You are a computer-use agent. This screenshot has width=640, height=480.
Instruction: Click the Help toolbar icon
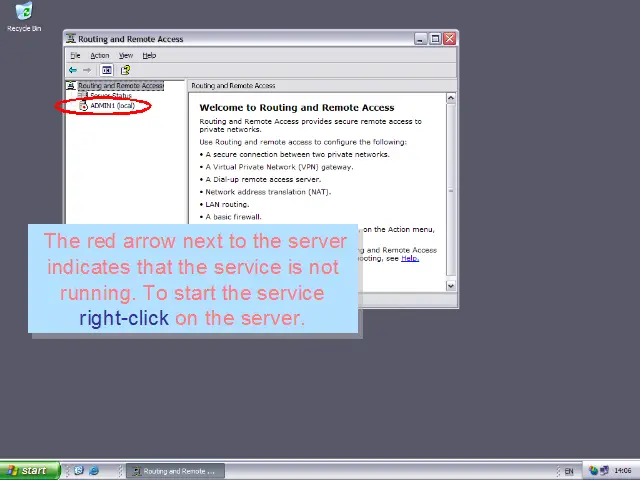(x=125, y=70)
